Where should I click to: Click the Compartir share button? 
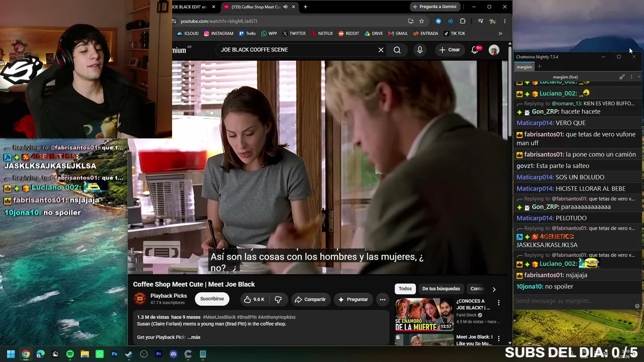310,299
